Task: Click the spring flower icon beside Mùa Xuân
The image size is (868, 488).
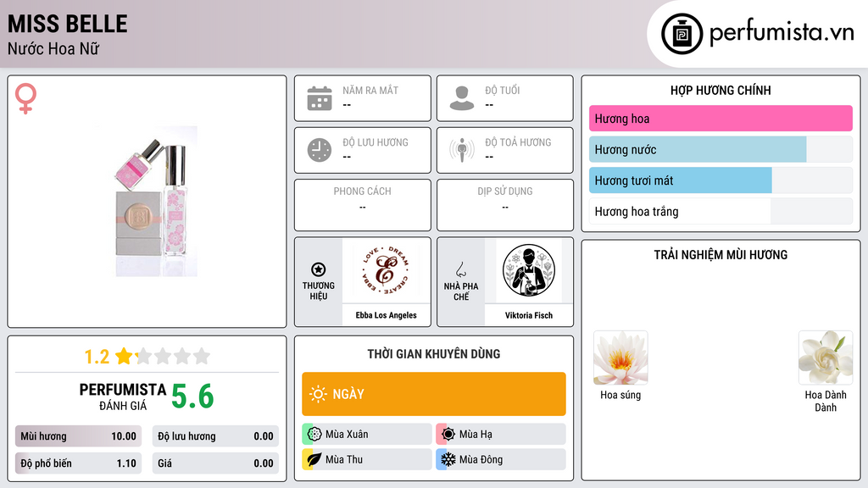Action: [x=314, y=434]
